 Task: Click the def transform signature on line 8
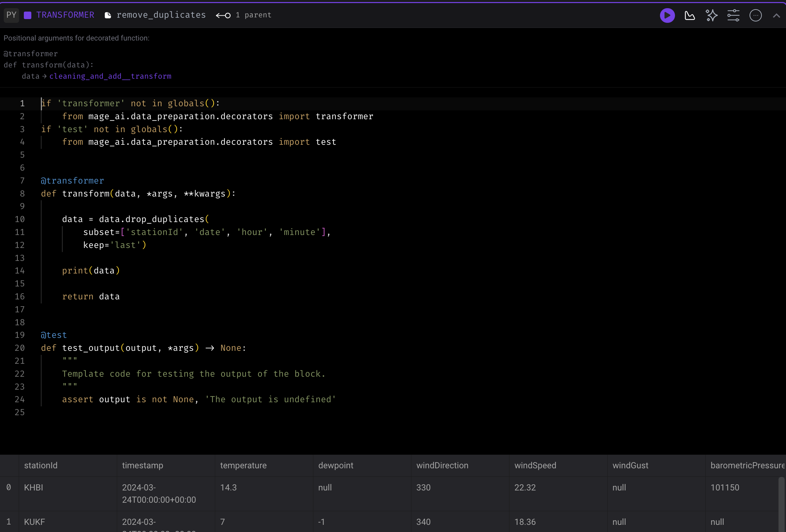138,194
